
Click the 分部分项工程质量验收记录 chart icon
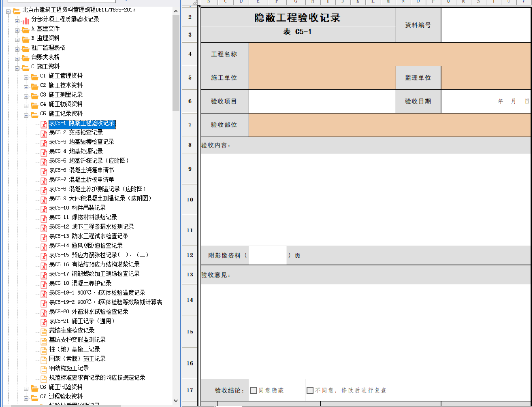[x=26, y=20]
